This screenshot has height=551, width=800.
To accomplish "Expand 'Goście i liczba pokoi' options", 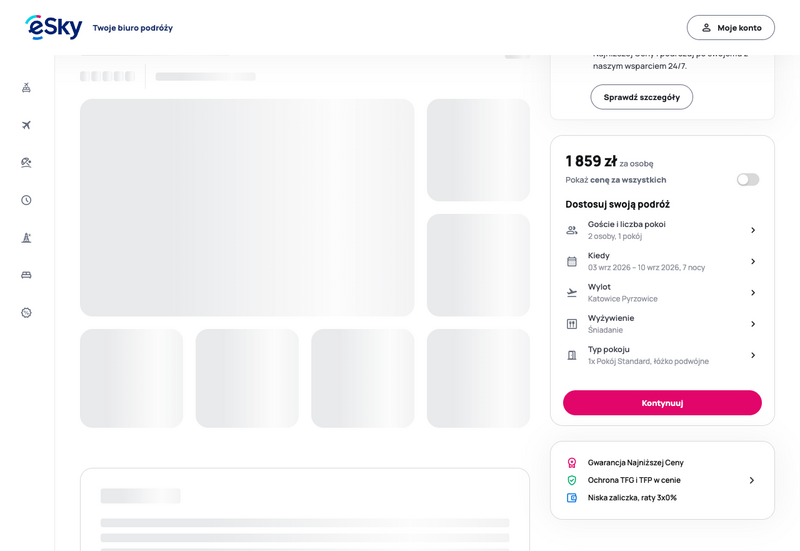I will (662, 230).
